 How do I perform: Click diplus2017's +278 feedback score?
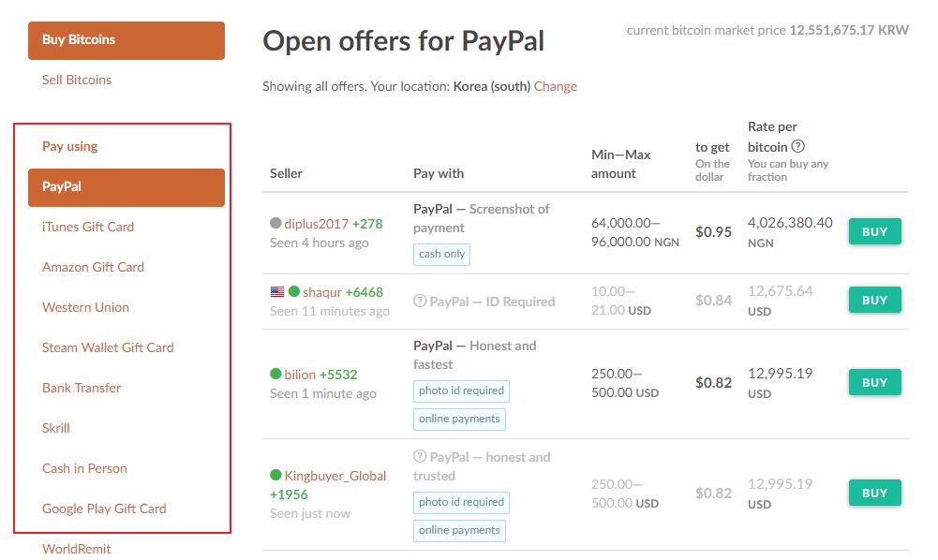pyautogui.click(x=367, y=224)
